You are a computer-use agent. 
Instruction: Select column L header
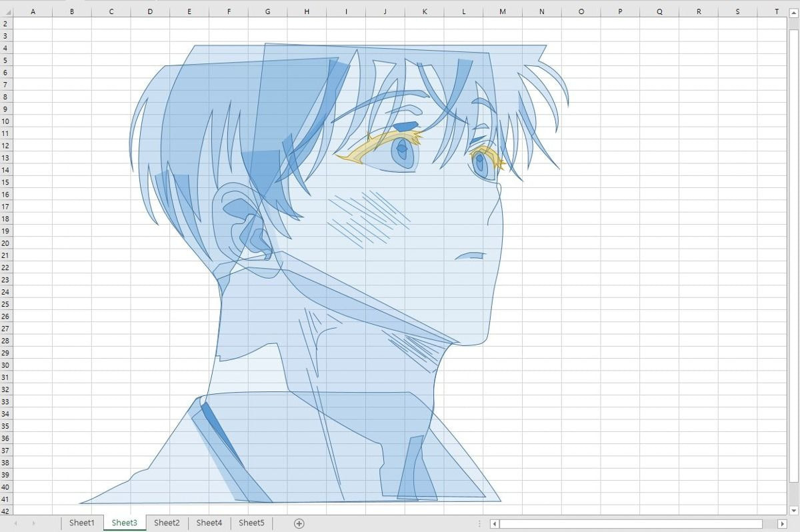tap(463, 11)
